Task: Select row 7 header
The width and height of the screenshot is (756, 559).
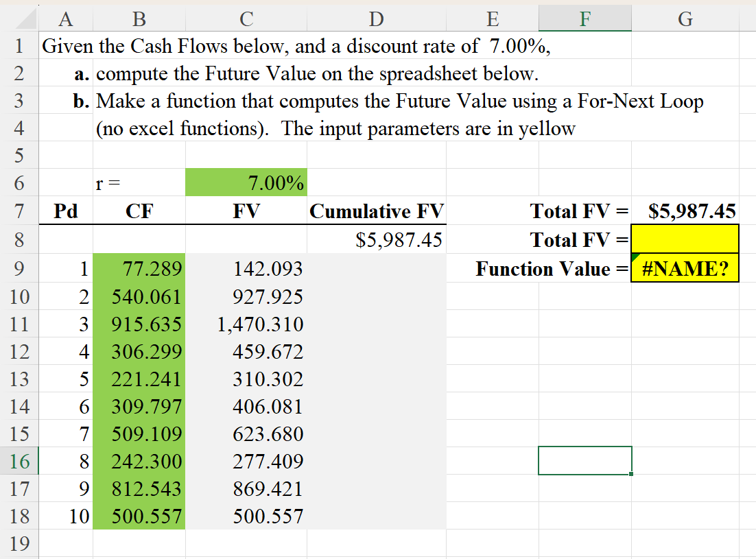Action: [x=18, y=211]
